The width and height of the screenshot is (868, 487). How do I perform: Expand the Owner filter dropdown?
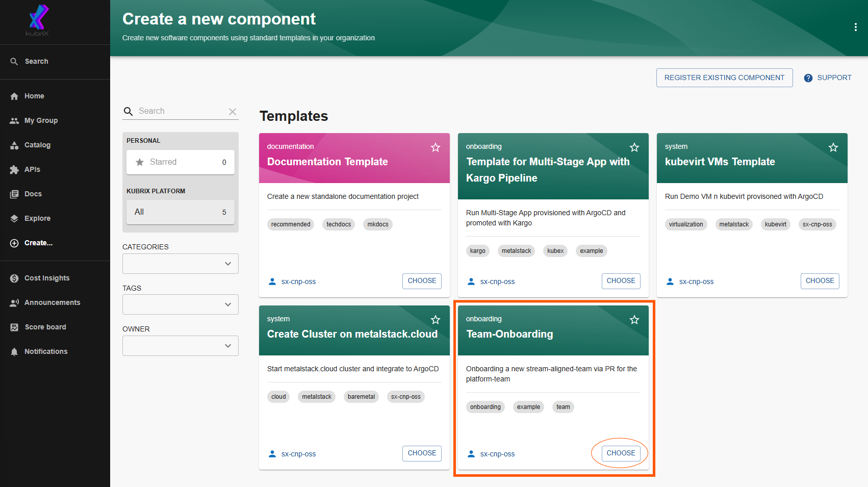pos(181,346)
